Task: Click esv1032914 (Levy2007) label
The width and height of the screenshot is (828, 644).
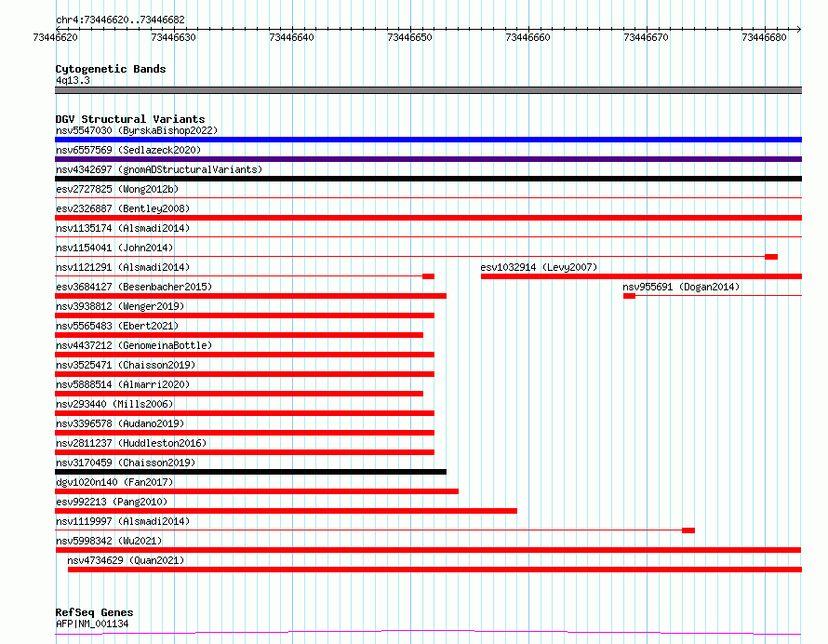Action: coord(539,267)
